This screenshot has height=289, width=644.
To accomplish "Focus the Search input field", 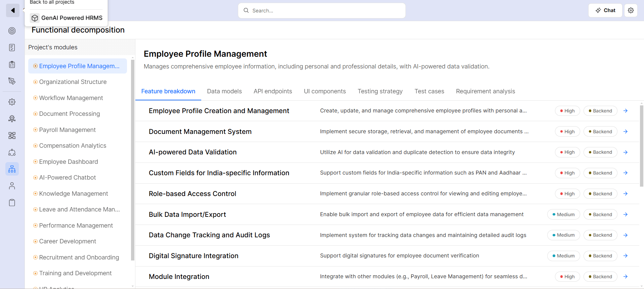I will 321,11.
